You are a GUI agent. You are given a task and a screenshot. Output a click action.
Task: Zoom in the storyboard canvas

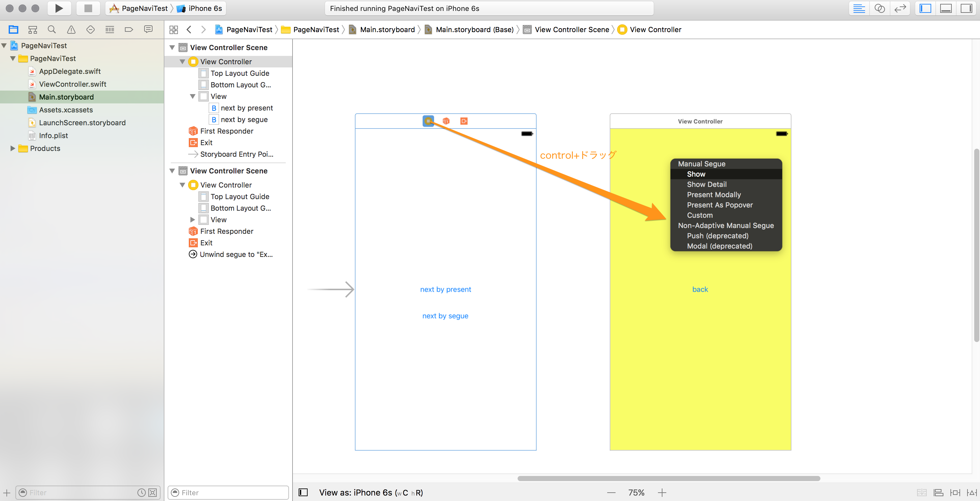pyautogui.click(x=662, y=493)
